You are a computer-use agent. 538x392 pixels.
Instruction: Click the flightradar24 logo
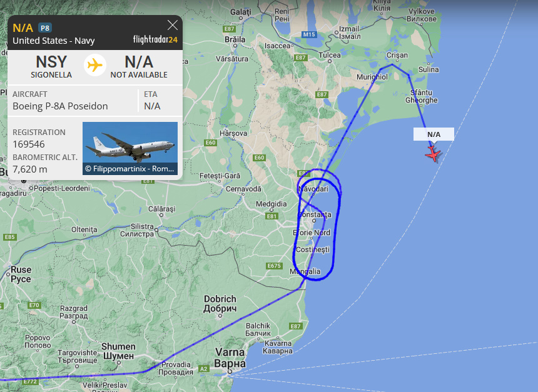155,40
